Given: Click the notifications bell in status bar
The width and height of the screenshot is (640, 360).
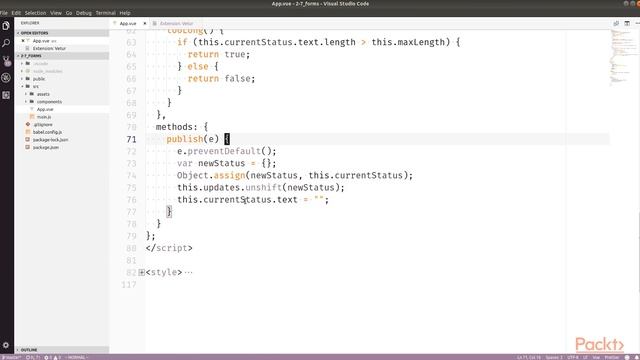Looking at the screenshot, I should [636, 358].
